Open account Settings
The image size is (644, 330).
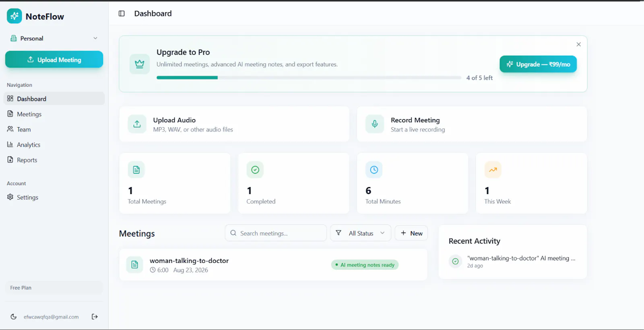(54, 197)
